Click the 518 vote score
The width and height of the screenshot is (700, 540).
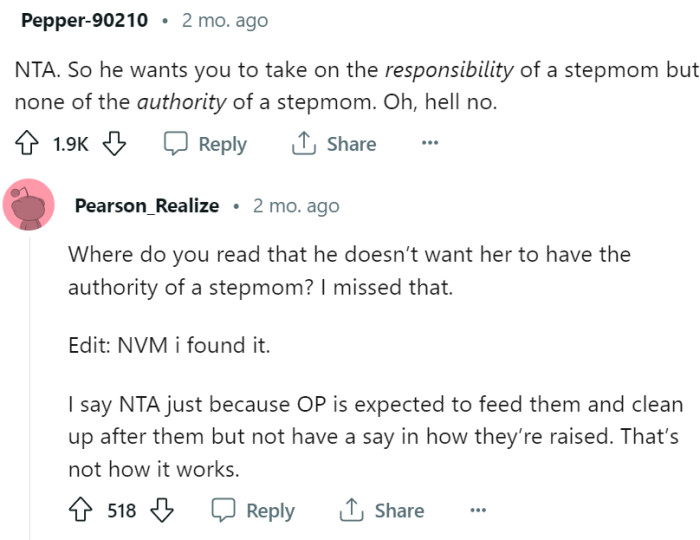(121, 511)
